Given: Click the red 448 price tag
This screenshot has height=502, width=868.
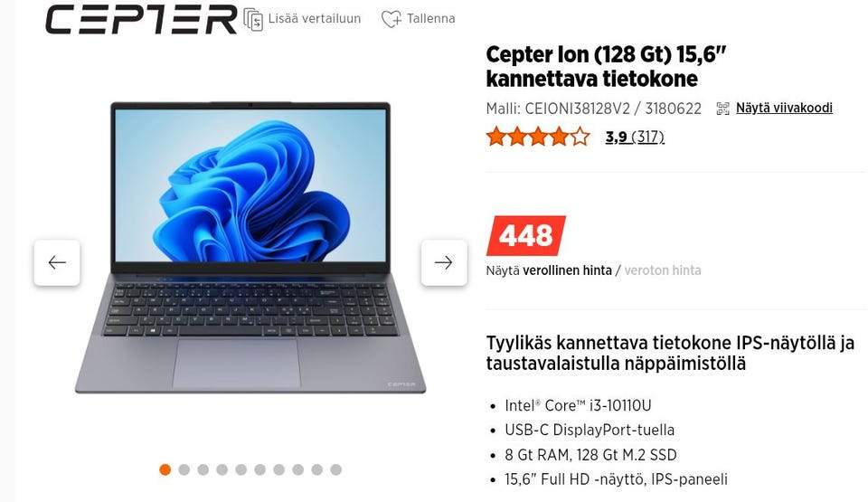Looking at the screenshot, I should click(x=526, y=235).
